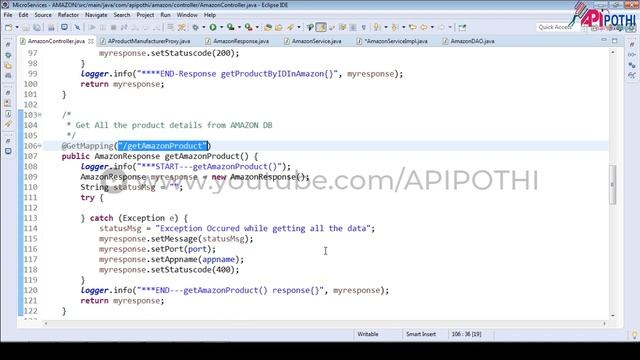This screenshot has height=360, width=640.
Task: Expand the External Tools dropdown arrow
Action: [257, 27]
